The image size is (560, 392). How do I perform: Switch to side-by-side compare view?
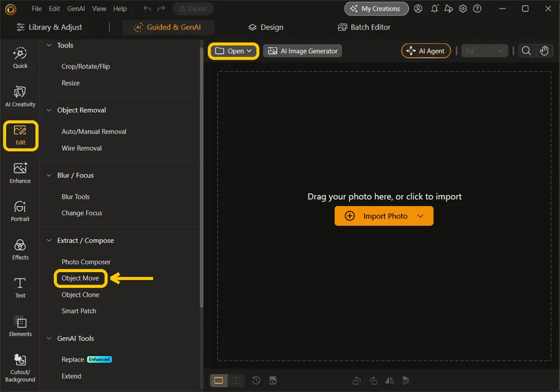pyautogui.click(x=236, y=381)
